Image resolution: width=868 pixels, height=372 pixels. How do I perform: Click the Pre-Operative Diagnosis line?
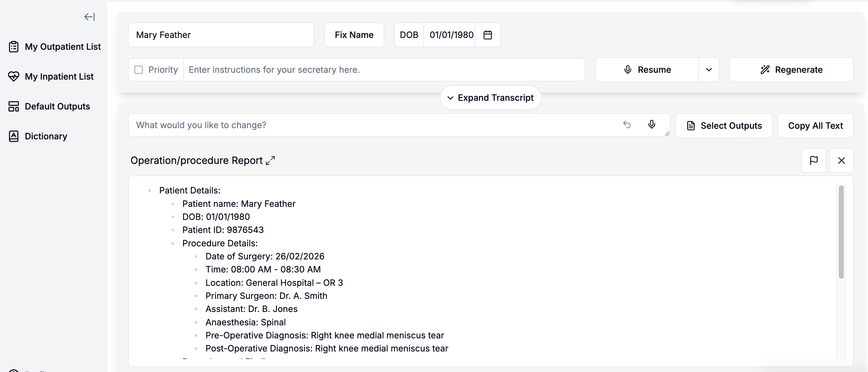(324, 335)
